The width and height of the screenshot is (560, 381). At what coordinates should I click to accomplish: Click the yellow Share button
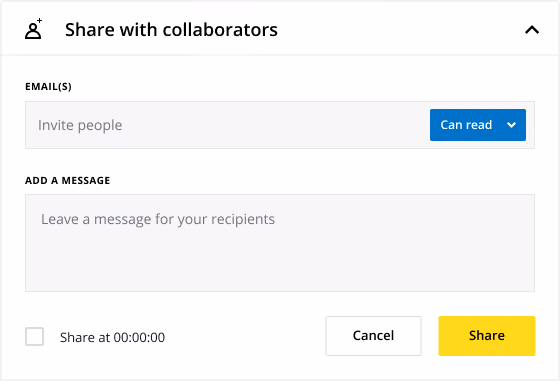(487, 336)
